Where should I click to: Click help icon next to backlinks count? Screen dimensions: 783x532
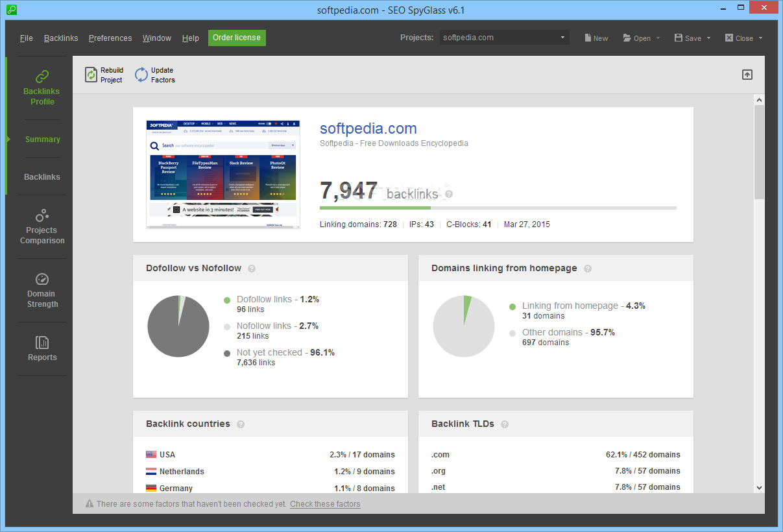[x=449, y=194]
